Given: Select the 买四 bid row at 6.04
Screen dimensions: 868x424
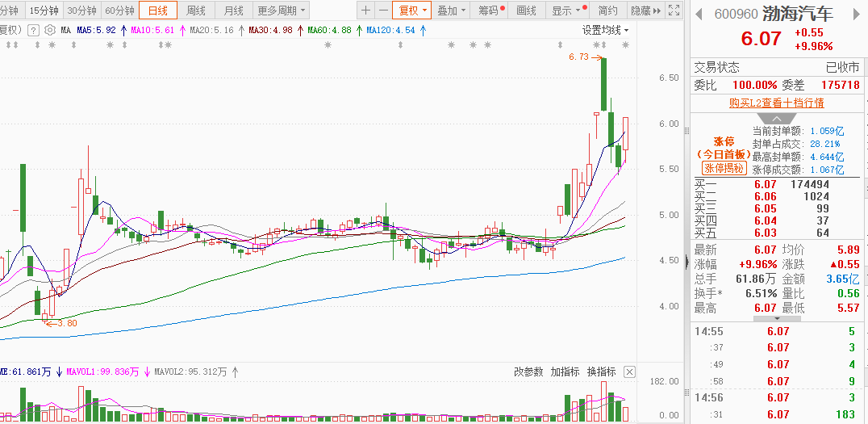Looking at the screenshot, I should tap(777, 220).
